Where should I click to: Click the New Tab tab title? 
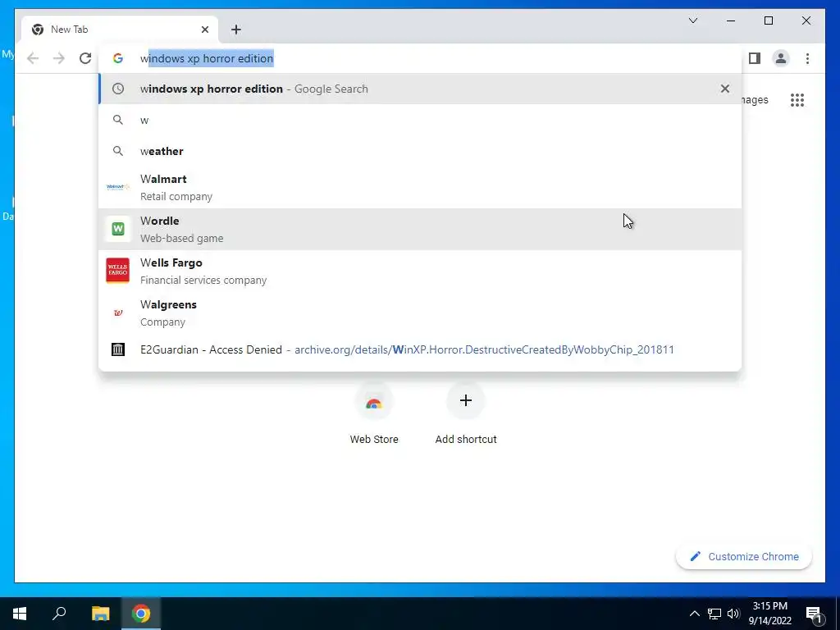point(69,30)
